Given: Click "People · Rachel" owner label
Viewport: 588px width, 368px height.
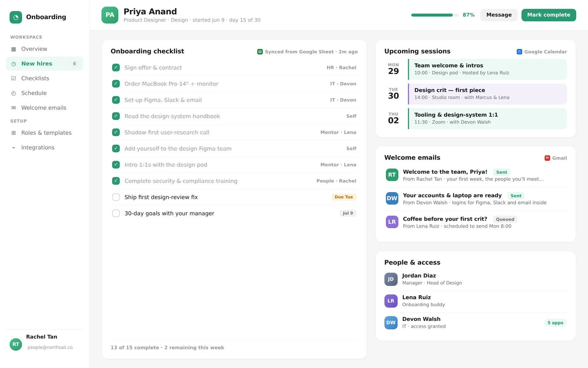Looking at the screenshot, I should [336, 181].
